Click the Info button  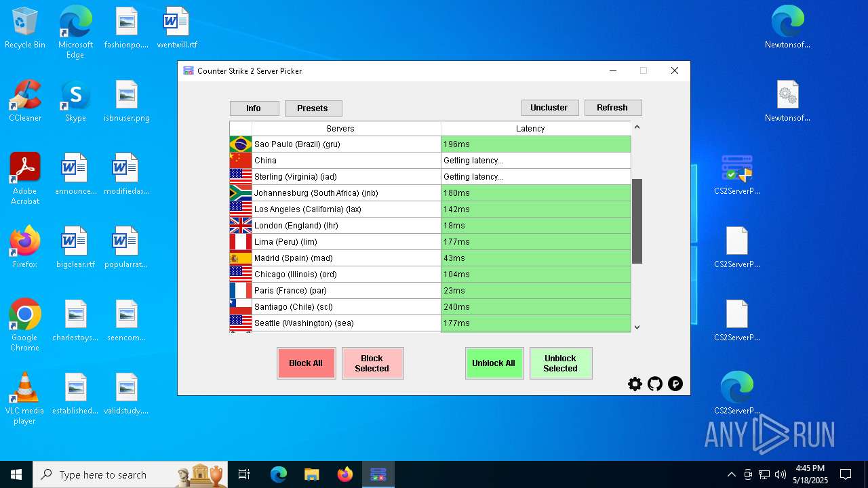pos(254,108)
